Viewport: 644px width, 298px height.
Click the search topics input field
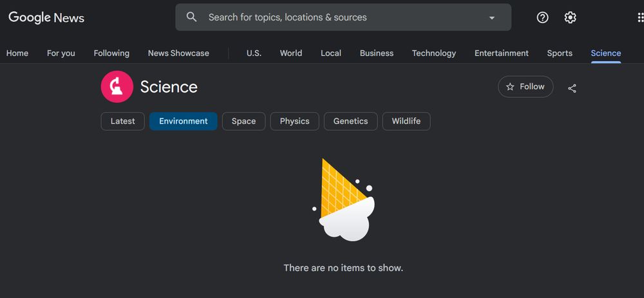[x=343, y=17]
